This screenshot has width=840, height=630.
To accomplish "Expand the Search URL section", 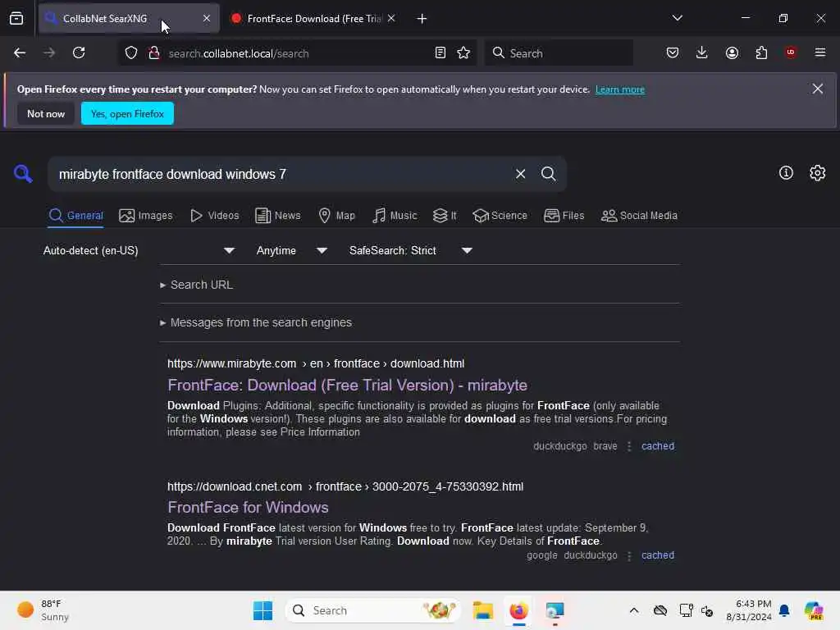I will point(196,285).
